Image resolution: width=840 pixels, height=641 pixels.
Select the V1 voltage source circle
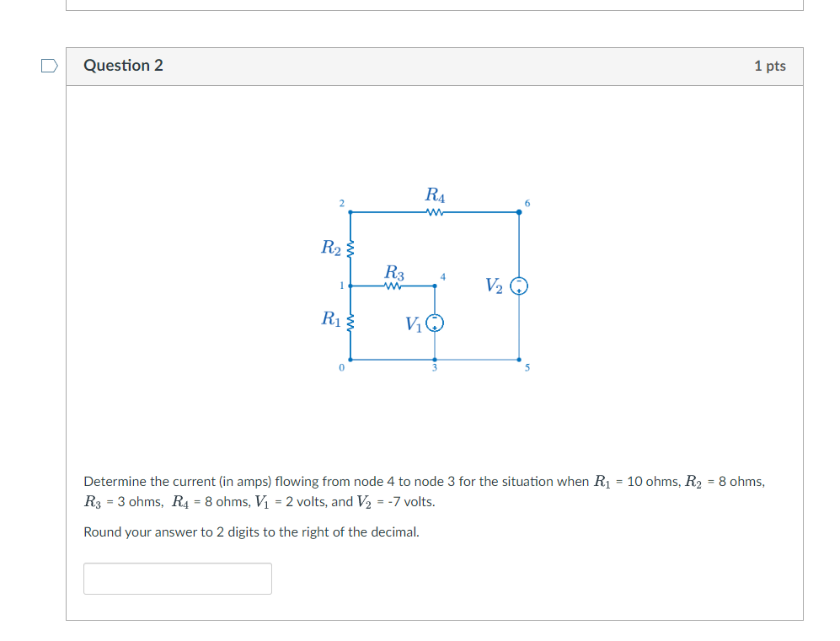(x=434, y=322)
